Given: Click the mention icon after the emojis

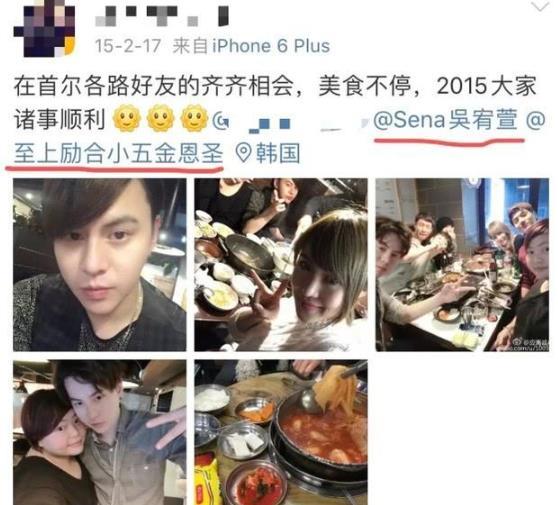Looking at the screenshot, I should pyautogui.click(x=221, y=121).
